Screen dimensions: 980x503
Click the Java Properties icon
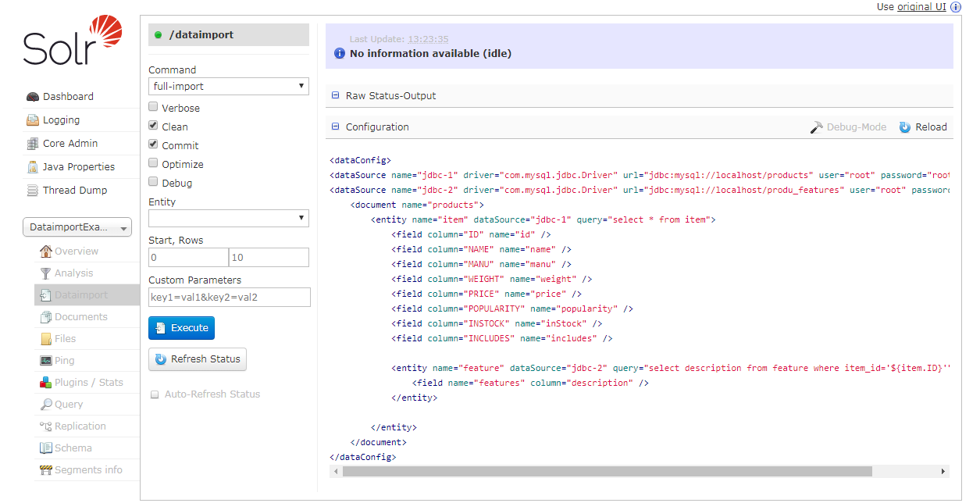(x=33, y=167)
